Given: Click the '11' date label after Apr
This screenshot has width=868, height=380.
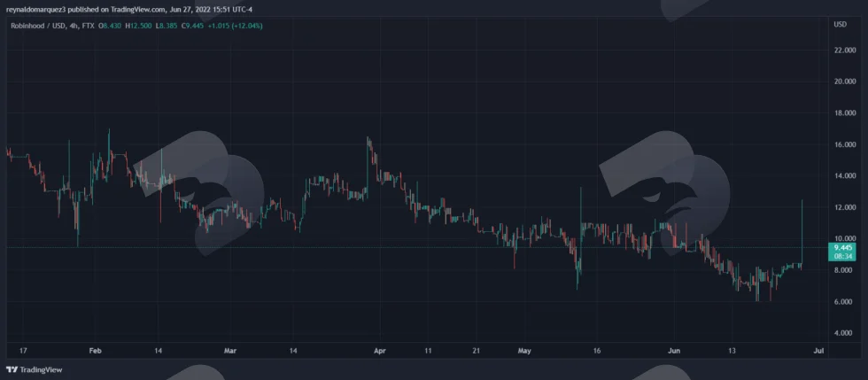Looking at the screenshot, I should pyautogui.click(x=428, y=351).
